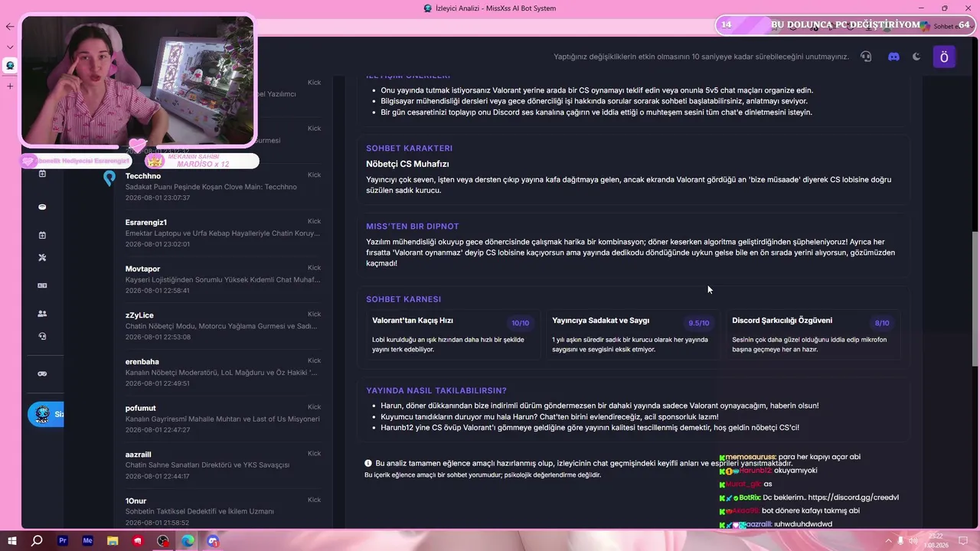Open the calendar-plus icon above the tools icon
Image resolution: width=980 pixels, height=551 pixels.
pos(42,235)
